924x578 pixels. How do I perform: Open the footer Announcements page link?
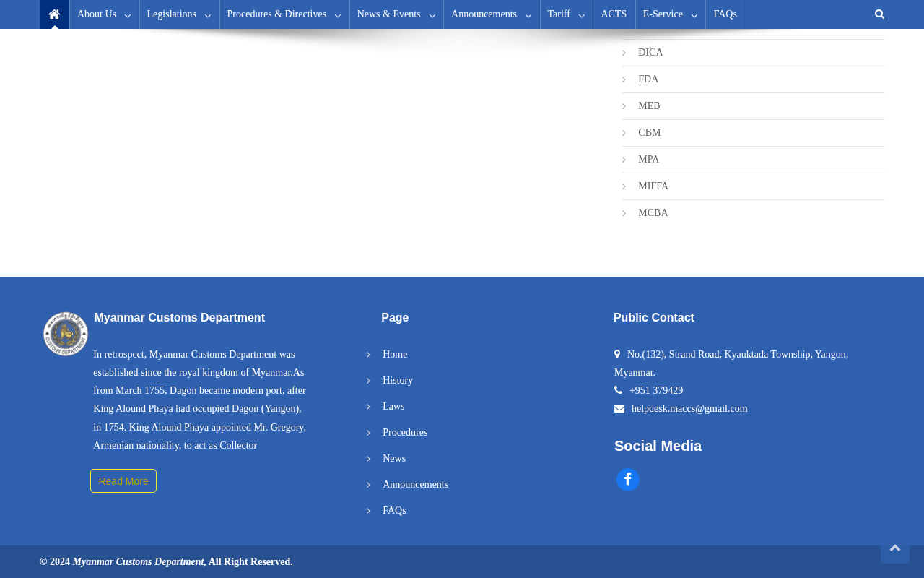coord(415,485)
